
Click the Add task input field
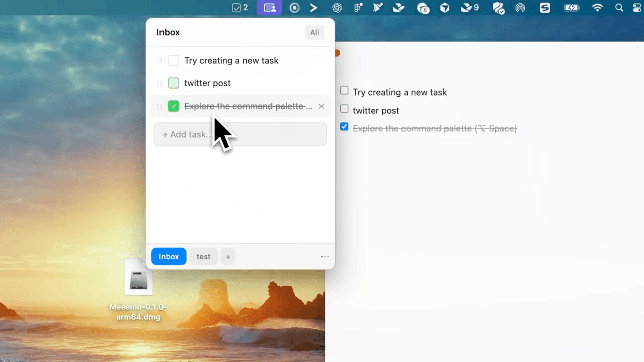(x=240, y=134)
